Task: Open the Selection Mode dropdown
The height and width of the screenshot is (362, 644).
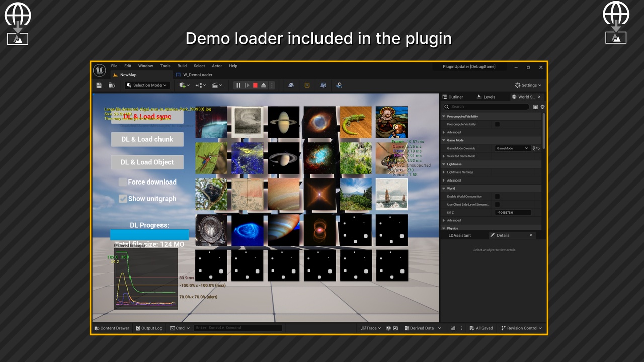Action: (146, 85)
